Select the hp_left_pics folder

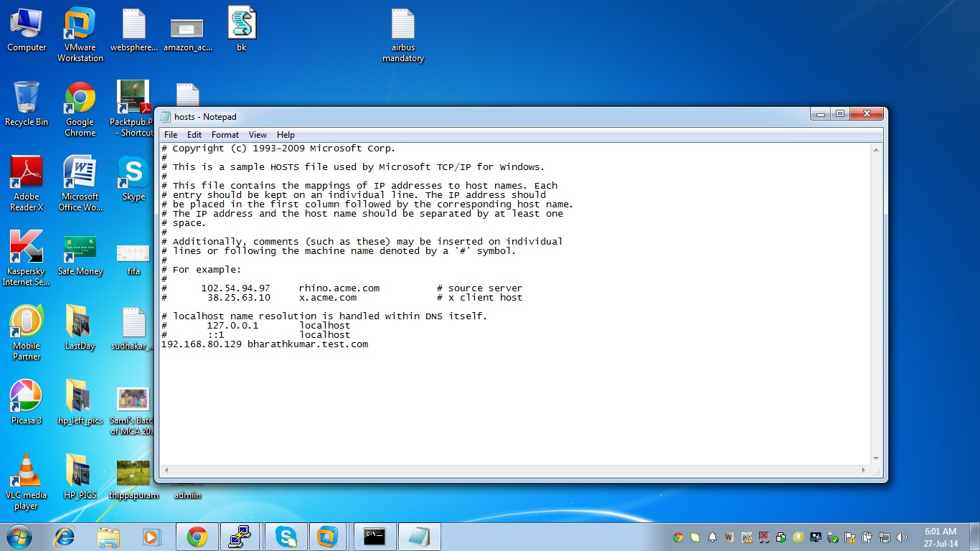tap(80, 402)
